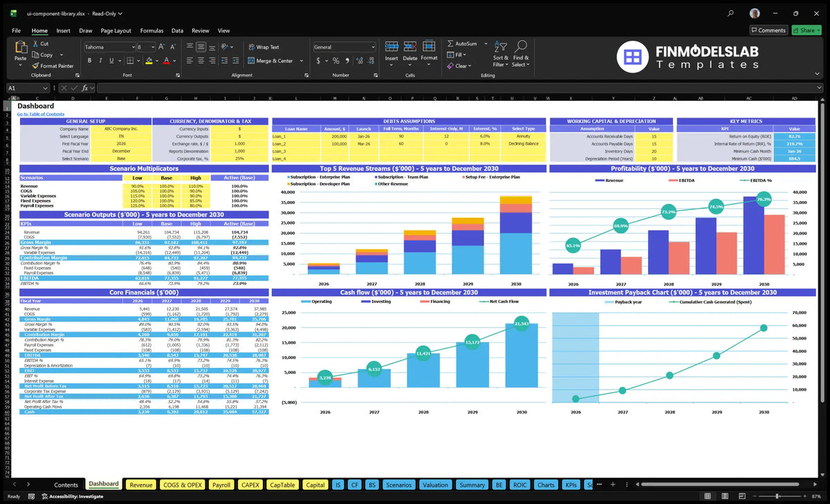Click the Comments button
The width and height of the screenshot is (830, 504).
(x=768, y=30)
